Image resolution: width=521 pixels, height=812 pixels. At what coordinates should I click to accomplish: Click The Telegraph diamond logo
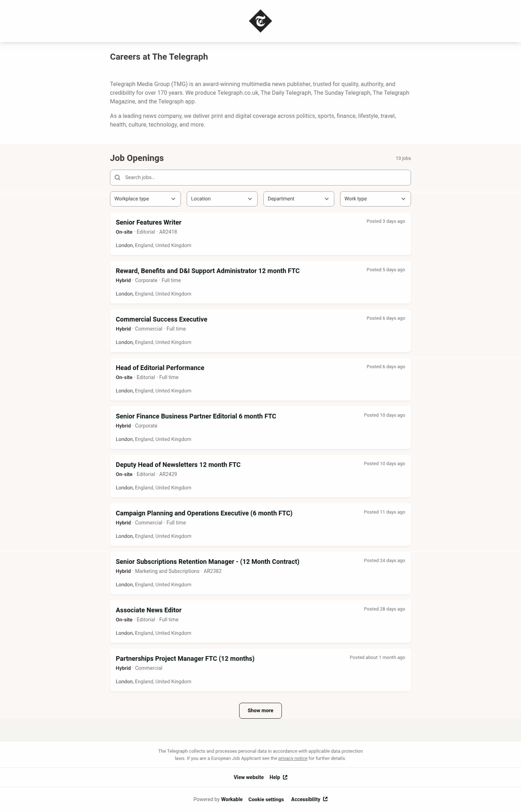coord(260,21)
